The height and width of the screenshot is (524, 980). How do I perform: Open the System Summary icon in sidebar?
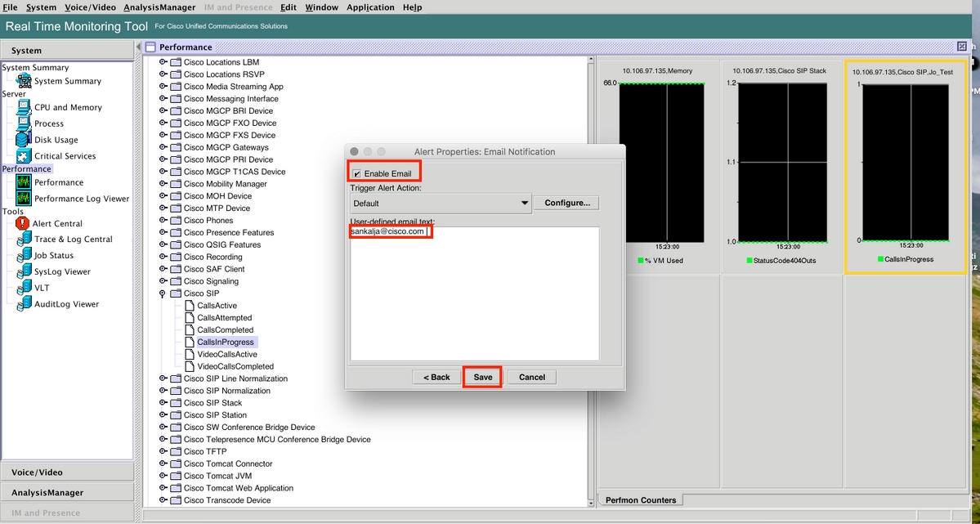(24, 81)
